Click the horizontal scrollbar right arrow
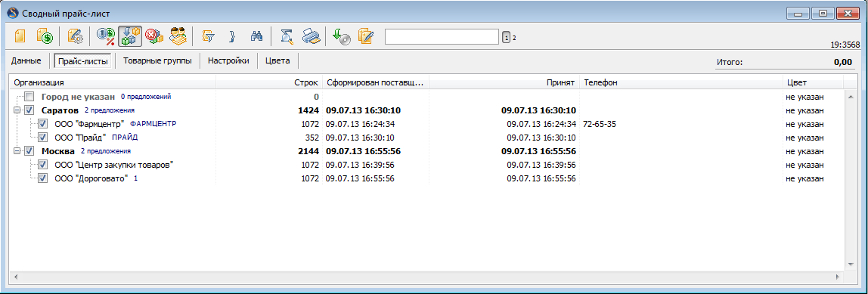Image resolution: width=868 pixels, height=294 pixels. click(839, 276)
